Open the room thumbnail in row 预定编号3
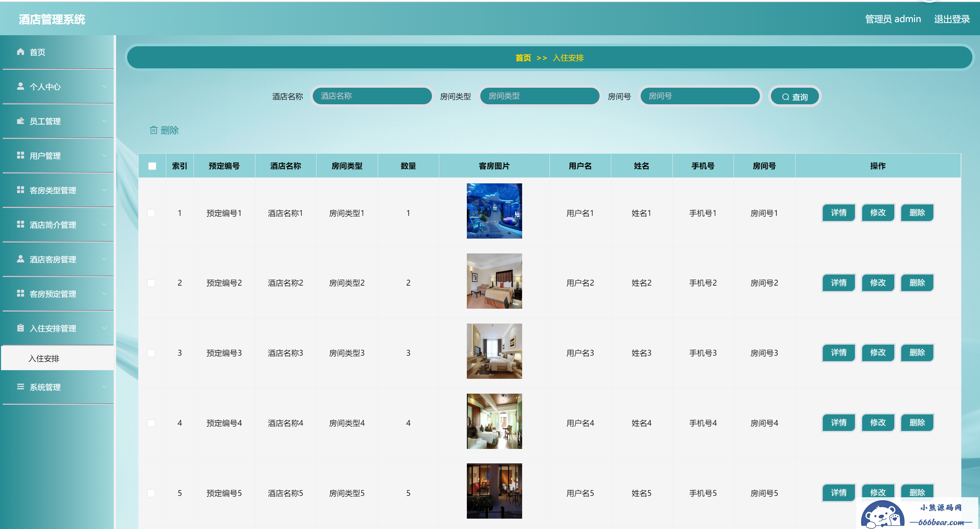 click(x=494, y=351)
